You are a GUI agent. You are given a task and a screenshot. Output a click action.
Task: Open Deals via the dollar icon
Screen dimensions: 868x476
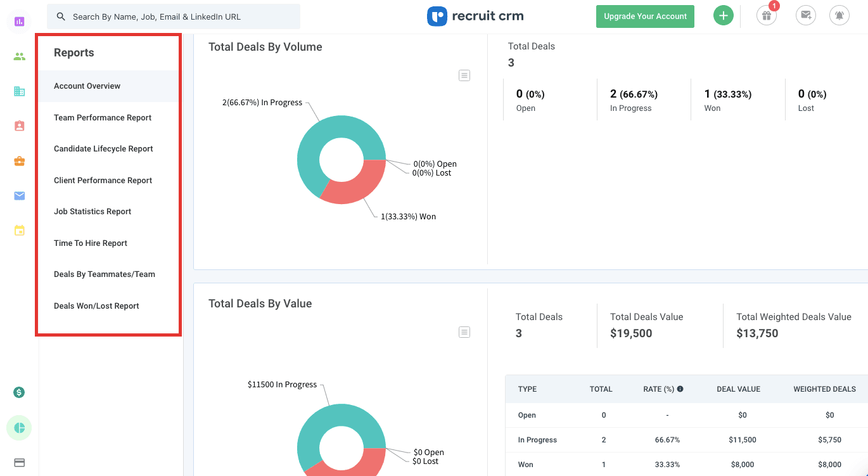(18, 392)
